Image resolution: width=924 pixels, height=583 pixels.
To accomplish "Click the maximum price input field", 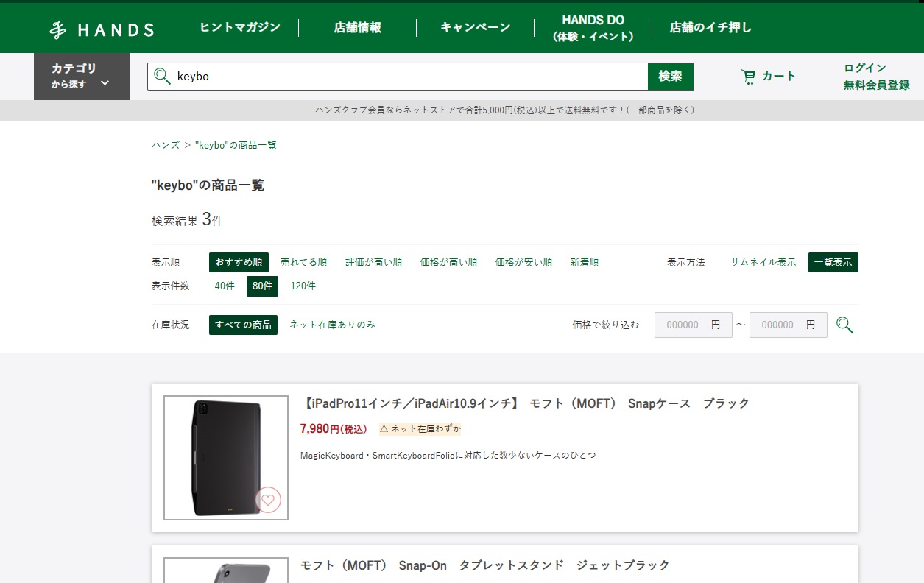I will (789, 325).
